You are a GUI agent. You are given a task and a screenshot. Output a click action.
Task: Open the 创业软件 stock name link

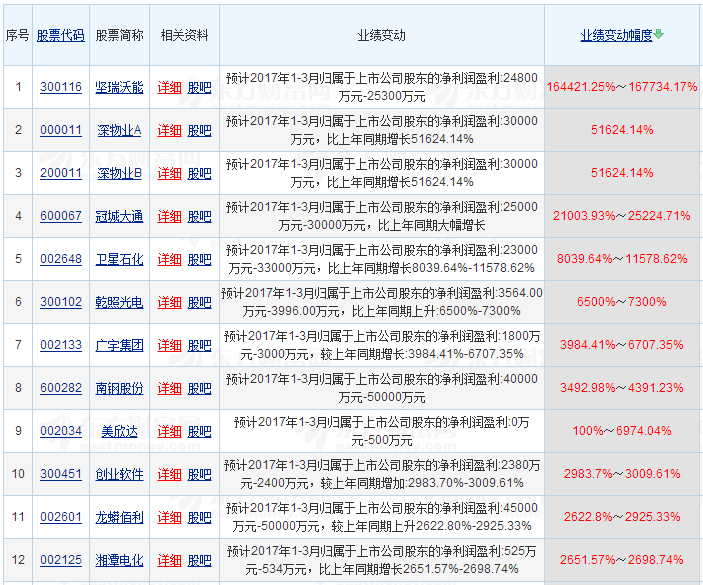119,474
